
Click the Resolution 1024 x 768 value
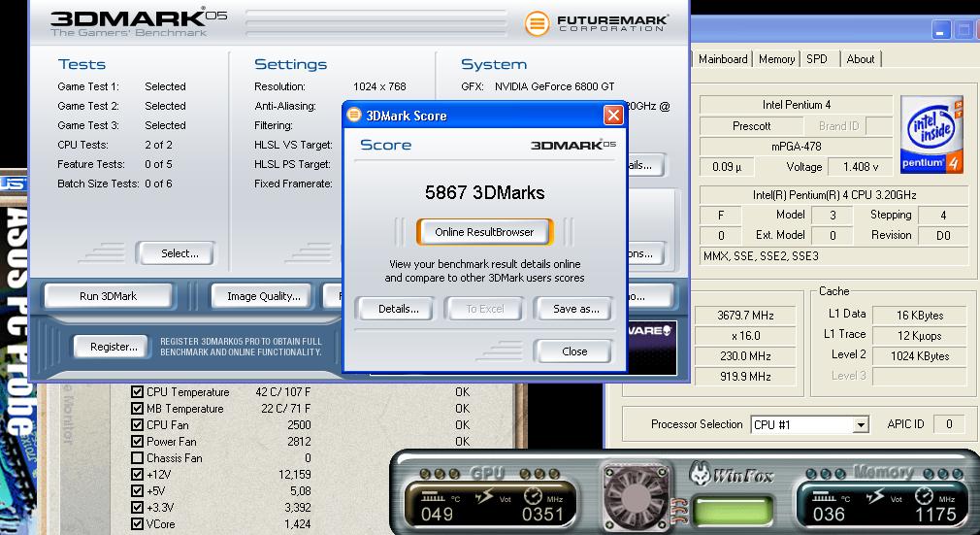379,86
